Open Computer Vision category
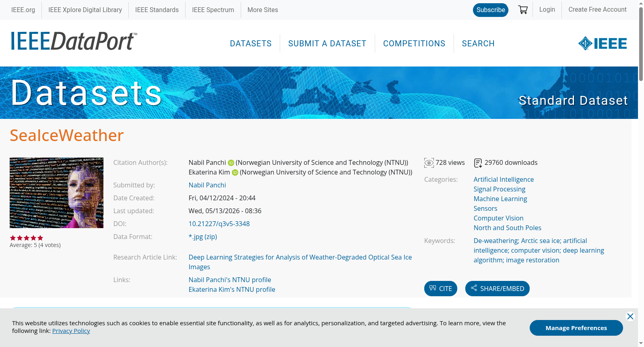 [498, 218]
